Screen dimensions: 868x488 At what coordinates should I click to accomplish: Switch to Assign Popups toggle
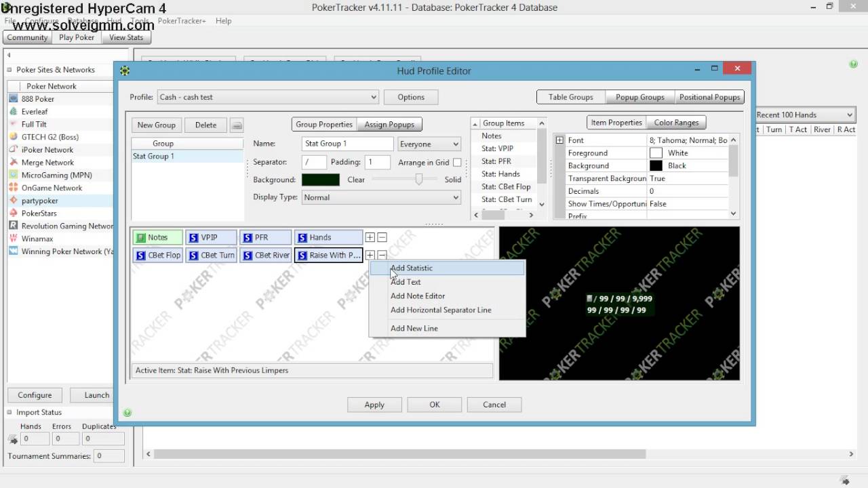pos(389,125)
